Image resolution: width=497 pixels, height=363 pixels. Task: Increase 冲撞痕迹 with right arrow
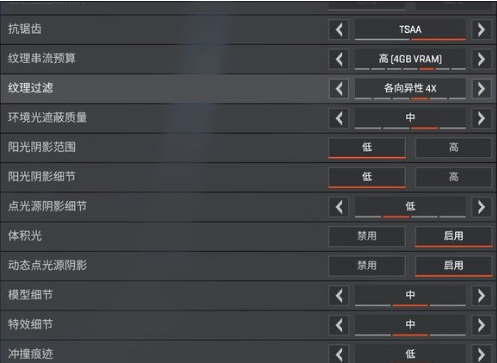pos(481,353)
